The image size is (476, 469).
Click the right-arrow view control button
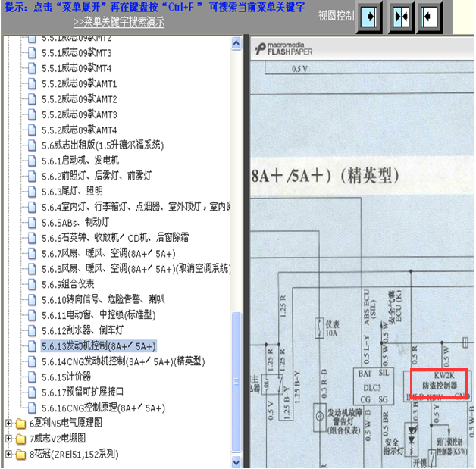coord(369,17)
